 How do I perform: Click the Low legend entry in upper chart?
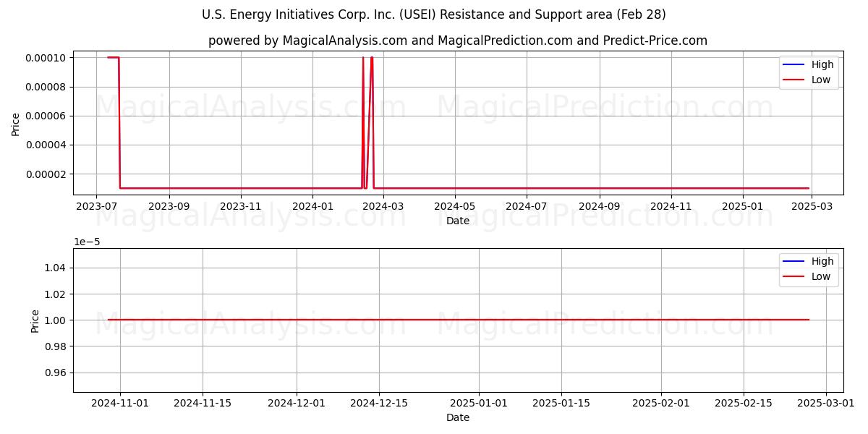click(807, 80)
